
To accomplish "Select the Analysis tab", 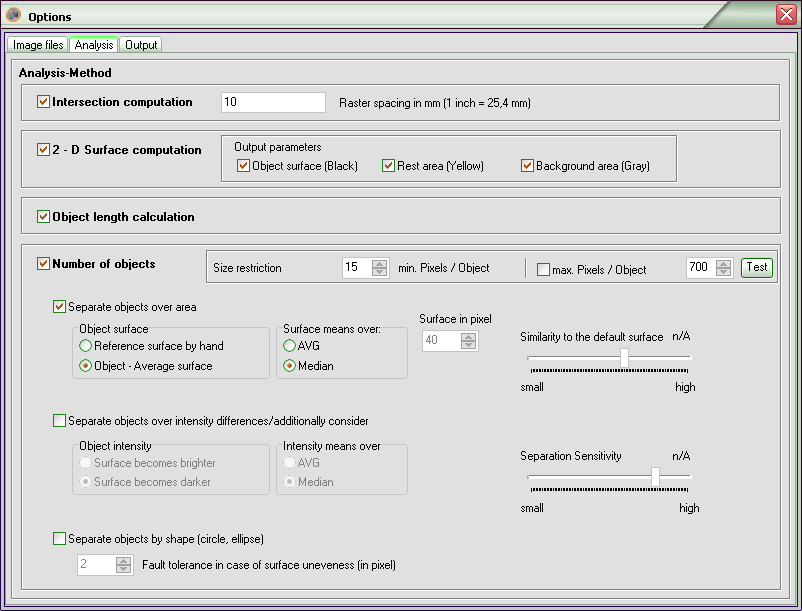I will pos(94,45).
